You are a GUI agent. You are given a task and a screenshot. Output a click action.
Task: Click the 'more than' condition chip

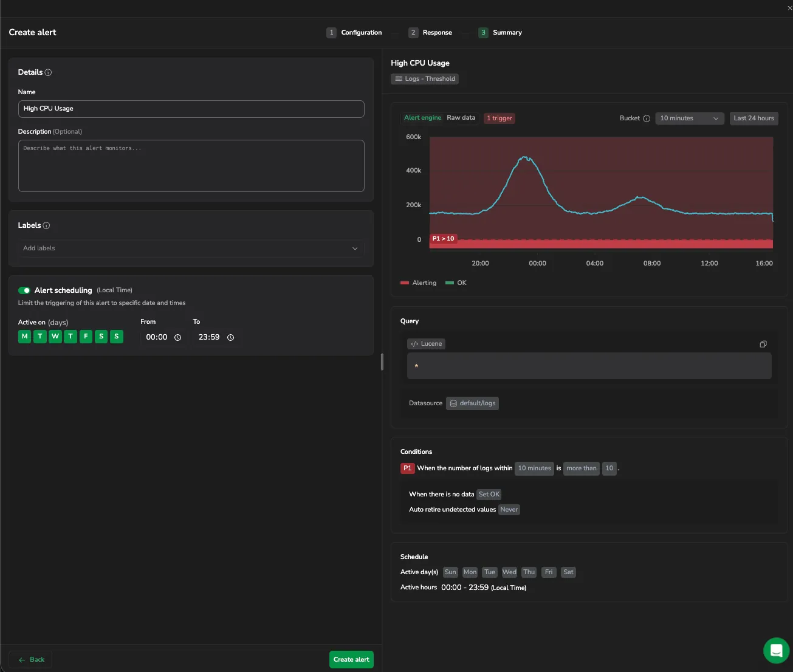(582, 468)
